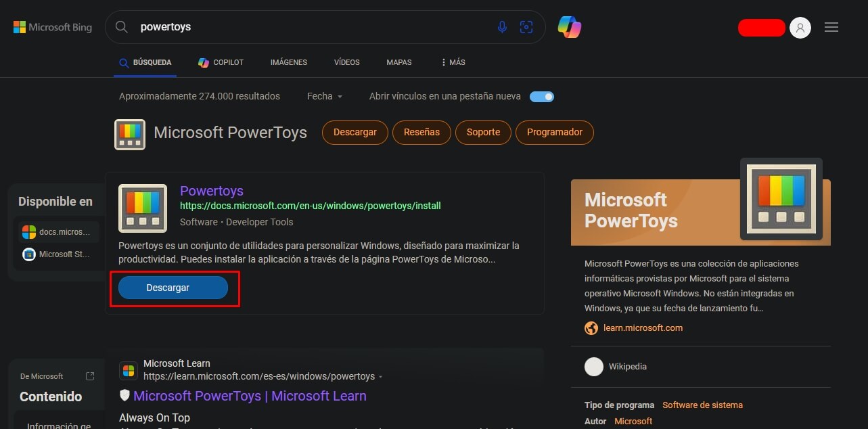Viewport: 868px width, 429px height.
Task: Open docs.micros... source in Disponible en
Action: pos(57,232)
